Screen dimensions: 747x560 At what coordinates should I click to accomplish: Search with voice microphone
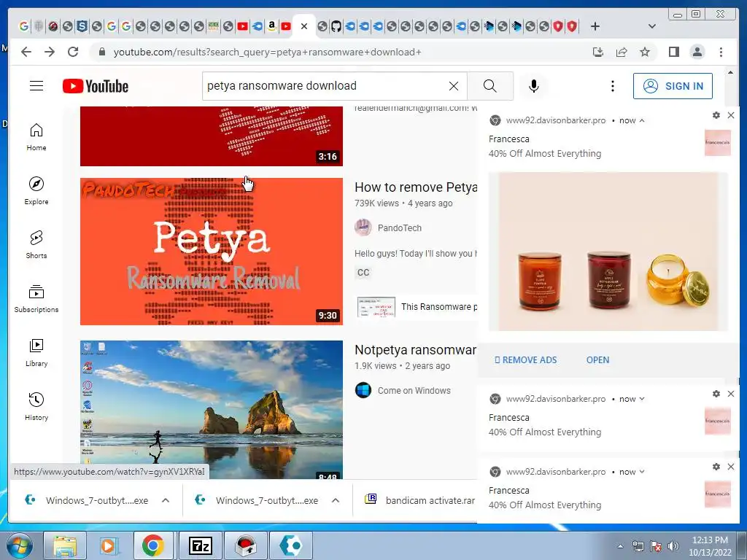click(x=533, y=86)
